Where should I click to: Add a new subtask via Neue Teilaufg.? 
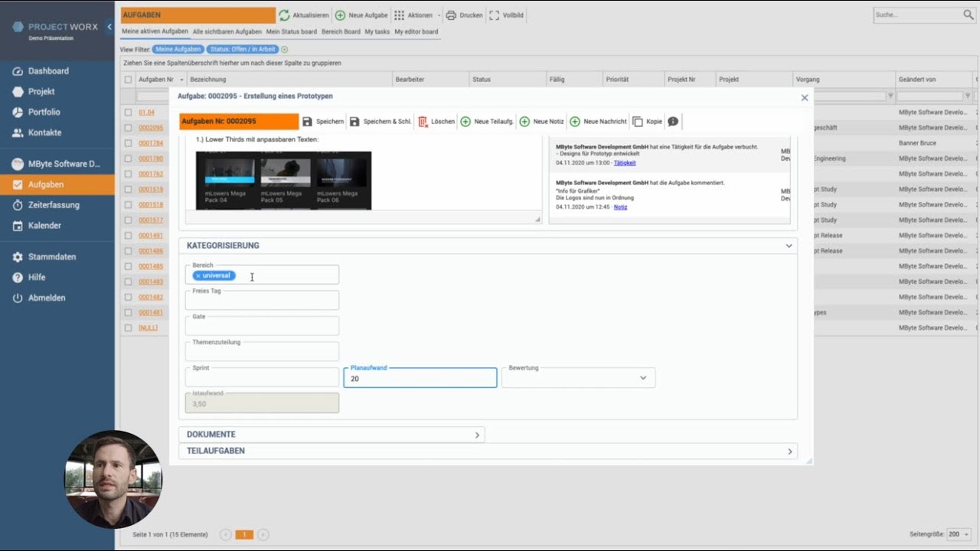(x=465, y=122)
